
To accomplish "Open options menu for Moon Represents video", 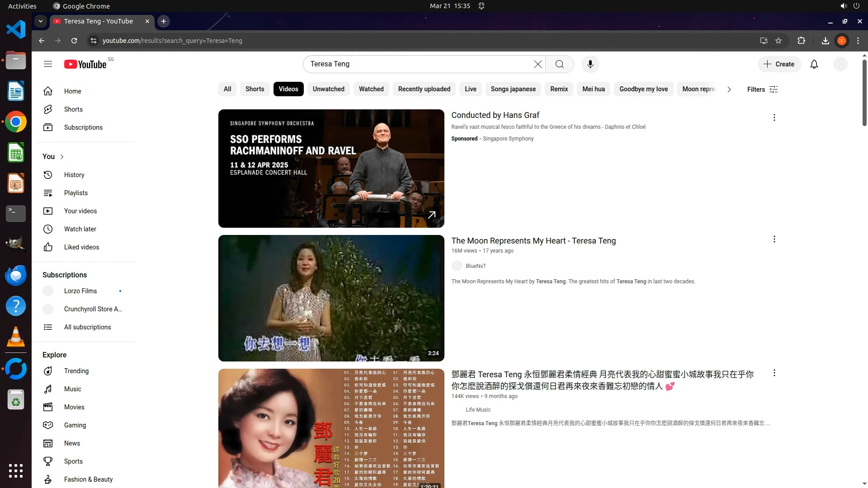I will tap(774, 239).
